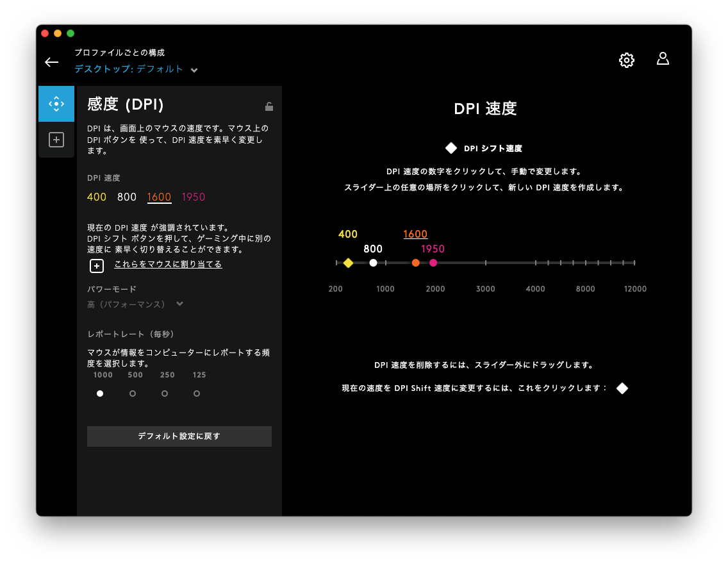This screenshot has height=564, width=728.
Task: Click plus icon to assign to mouse
Action: click(x=97, y=265)
